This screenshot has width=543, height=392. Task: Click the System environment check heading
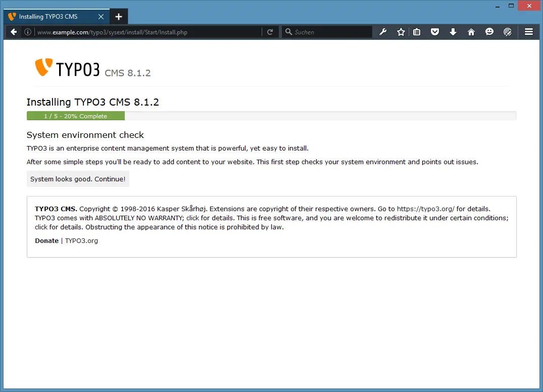(x=85, y=135)
